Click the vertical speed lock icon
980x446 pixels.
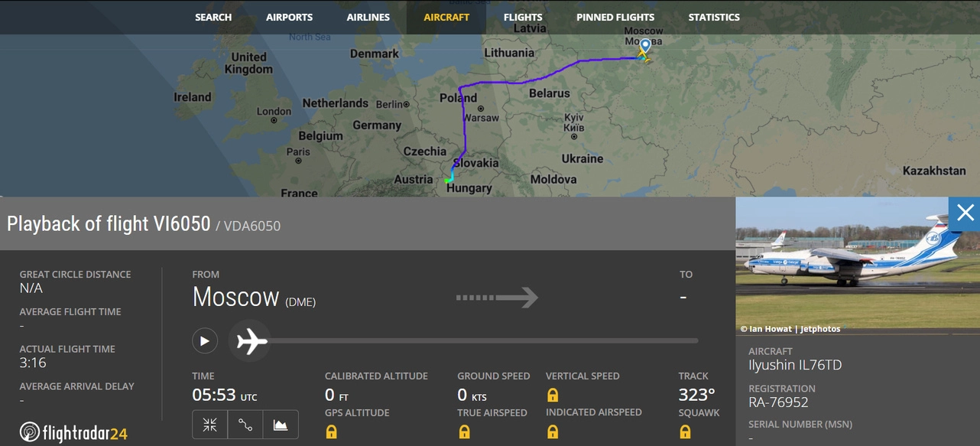click(x=553, y=396)
